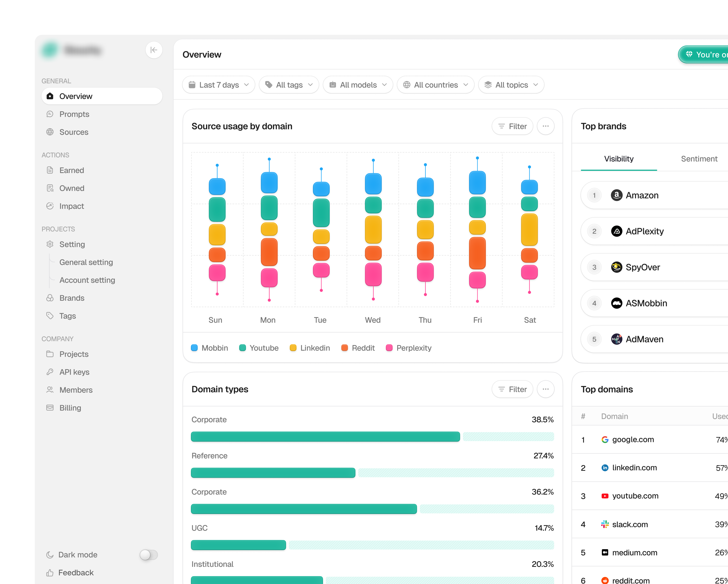Open the All countries dropdown
728x584 pixels.
(436, 85)
